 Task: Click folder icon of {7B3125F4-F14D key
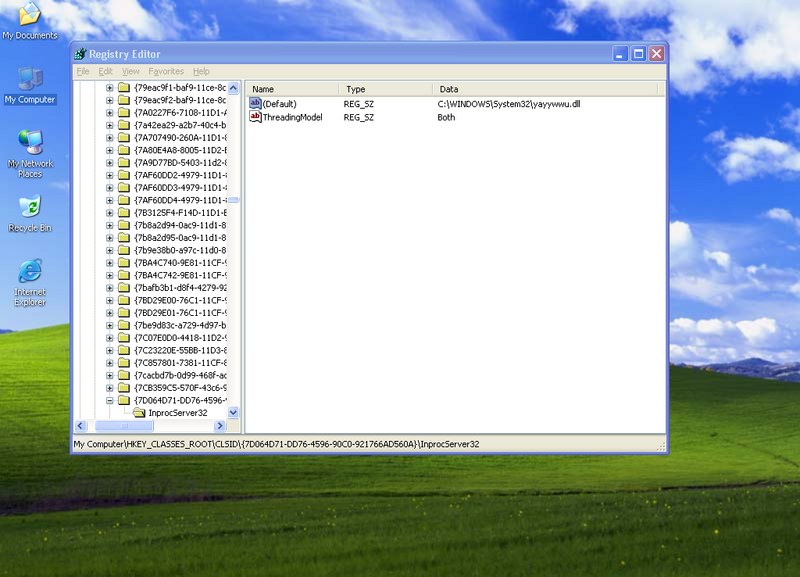(x=124, y=212)
